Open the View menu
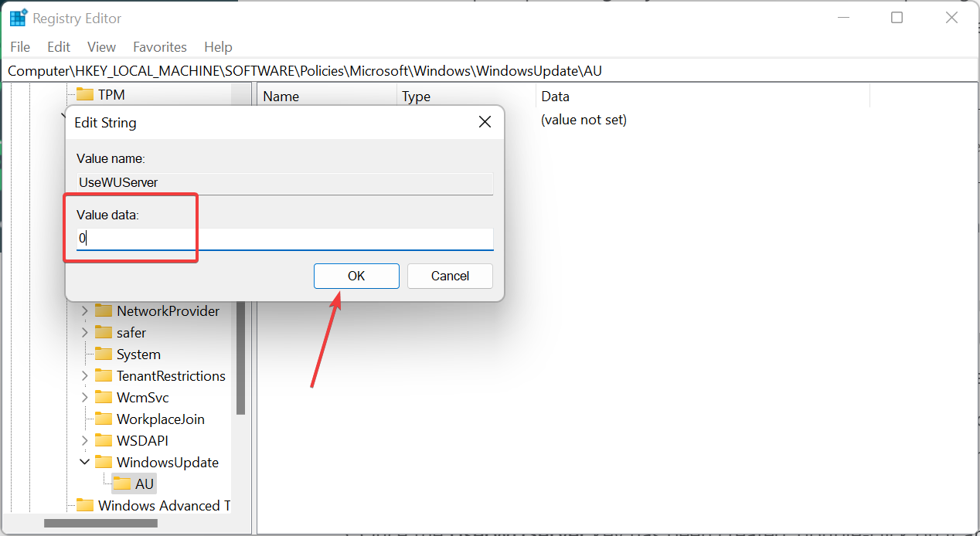 tap(101, 47)
